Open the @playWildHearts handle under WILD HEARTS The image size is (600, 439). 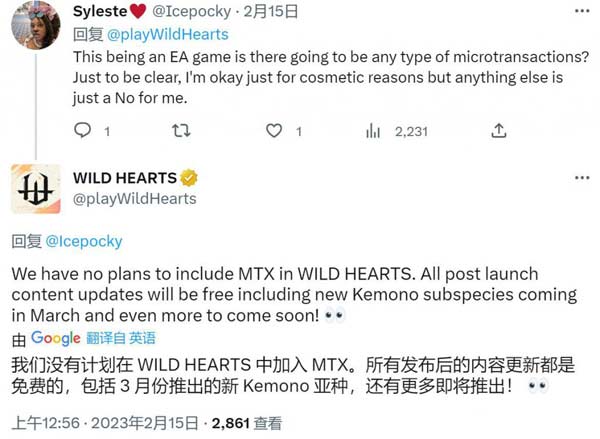click(135, 198)
